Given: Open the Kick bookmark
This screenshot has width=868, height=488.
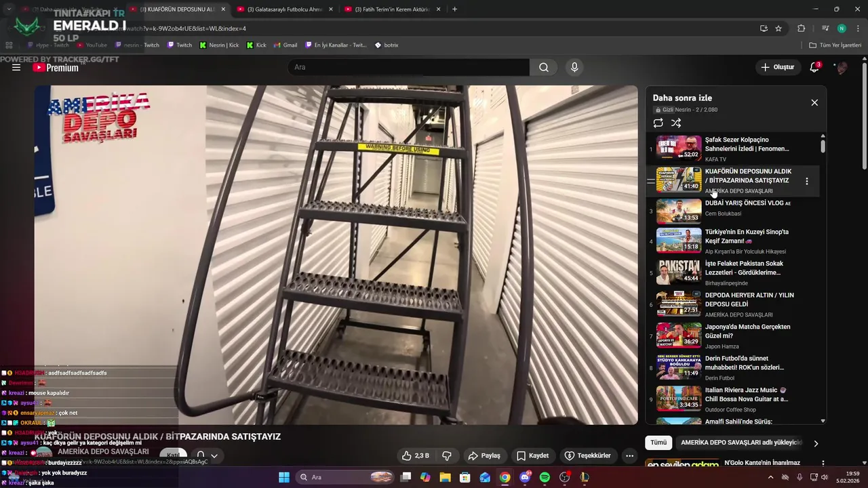Looking at the screenshot, I should 256,45.
